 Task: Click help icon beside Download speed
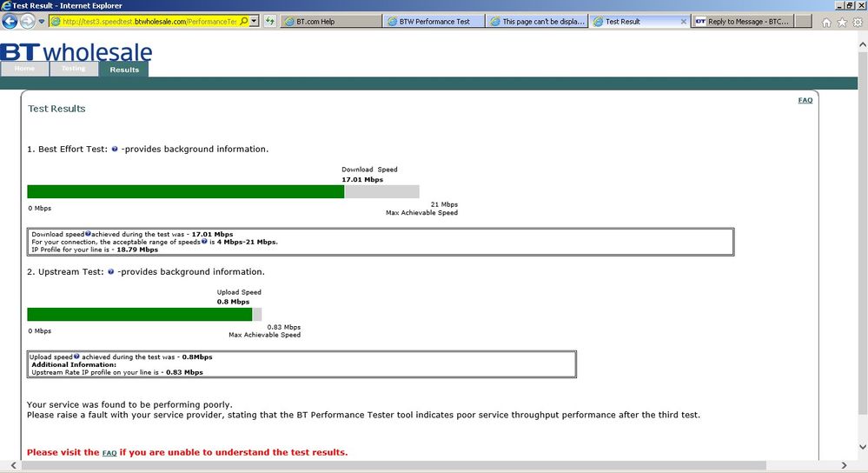[x=88, y=234]
